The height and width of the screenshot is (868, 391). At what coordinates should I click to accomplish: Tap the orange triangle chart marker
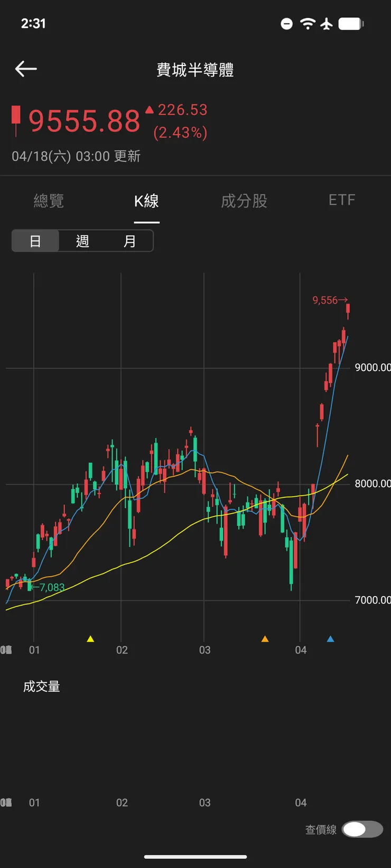265,639
